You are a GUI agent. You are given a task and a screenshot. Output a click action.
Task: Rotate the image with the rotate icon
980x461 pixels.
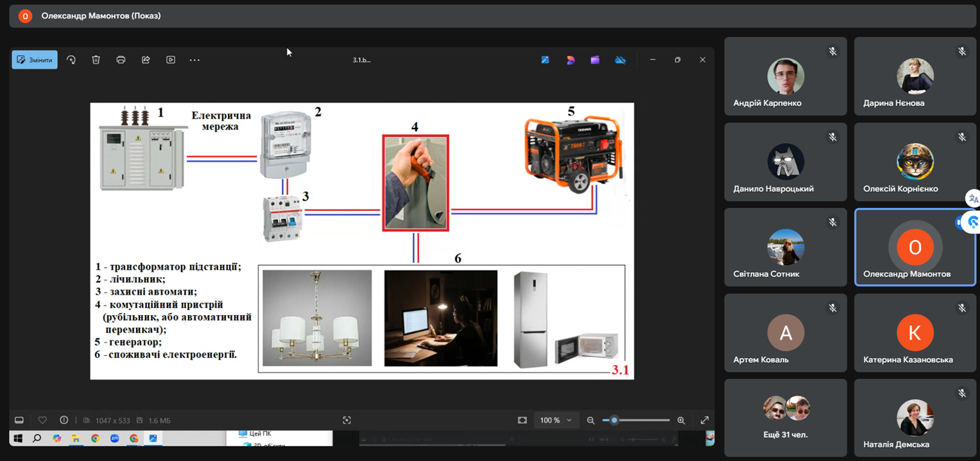[x=71, y=60]
